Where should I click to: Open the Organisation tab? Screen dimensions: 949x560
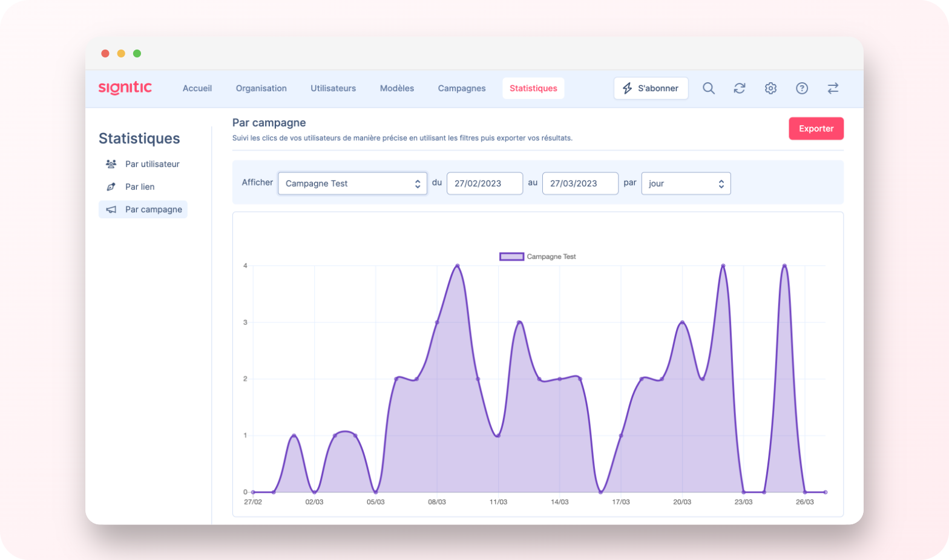[x=261, y=88]
